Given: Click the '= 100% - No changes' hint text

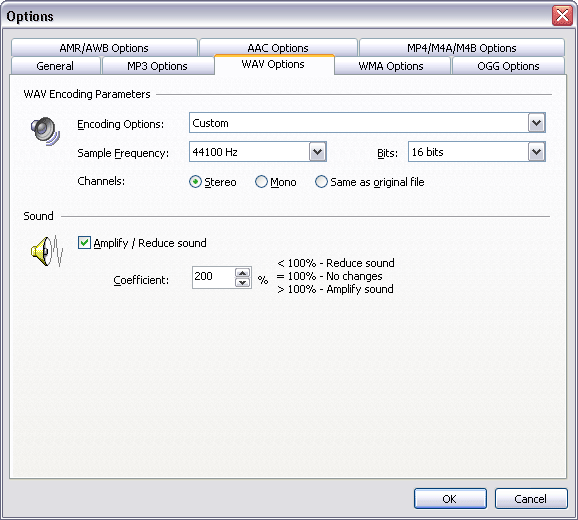Looking at the screenshot, I should (330, 276).
